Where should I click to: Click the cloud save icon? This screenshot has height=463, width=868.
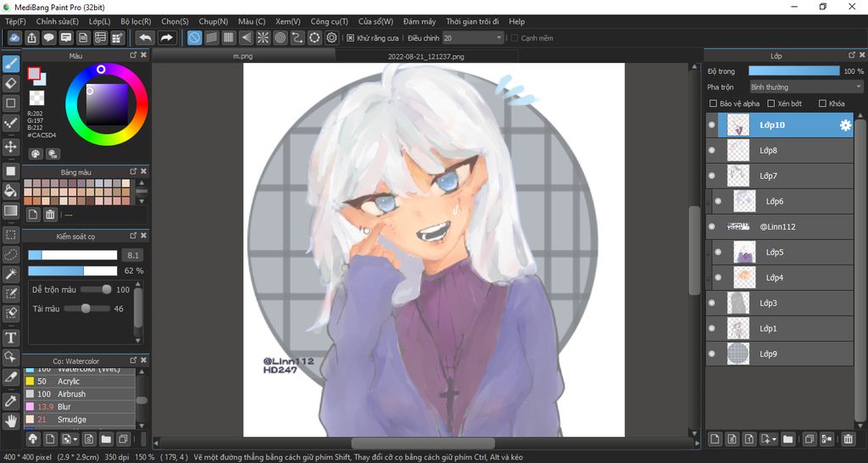click(14, 37)
